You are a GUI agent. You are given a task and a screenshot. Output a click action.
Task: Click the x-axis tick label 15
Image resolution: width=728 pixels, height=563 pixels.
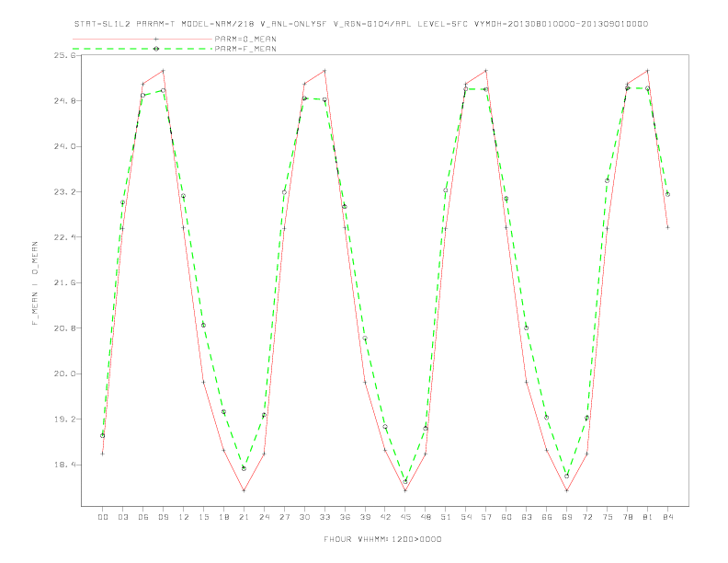tap(203, 517)
